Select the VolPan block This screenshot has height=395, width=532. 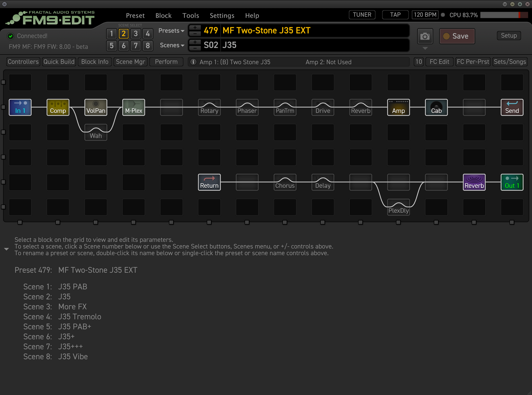click(x=96, y=107)
